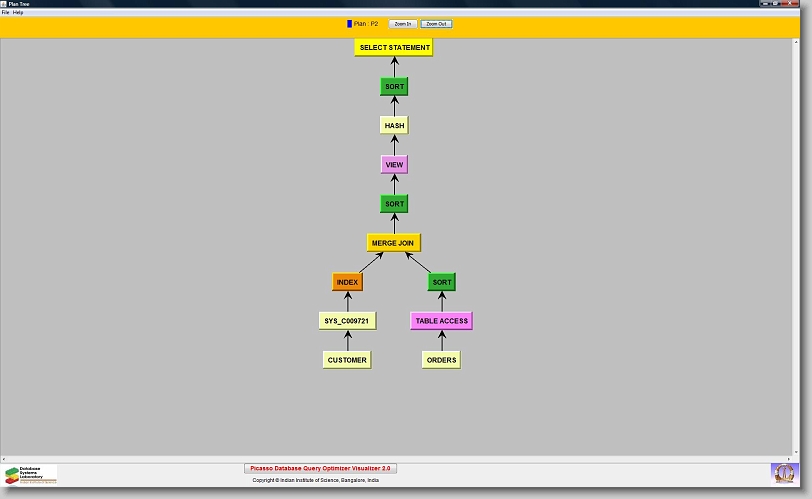Select the orange INDEX node
This screenshot has height=499, width=812.
[347, 282]
